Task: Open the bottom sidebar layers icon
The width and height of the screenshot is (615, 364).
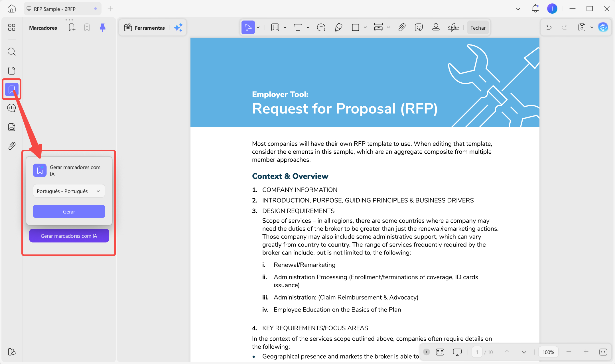Action: pos(12,352)
